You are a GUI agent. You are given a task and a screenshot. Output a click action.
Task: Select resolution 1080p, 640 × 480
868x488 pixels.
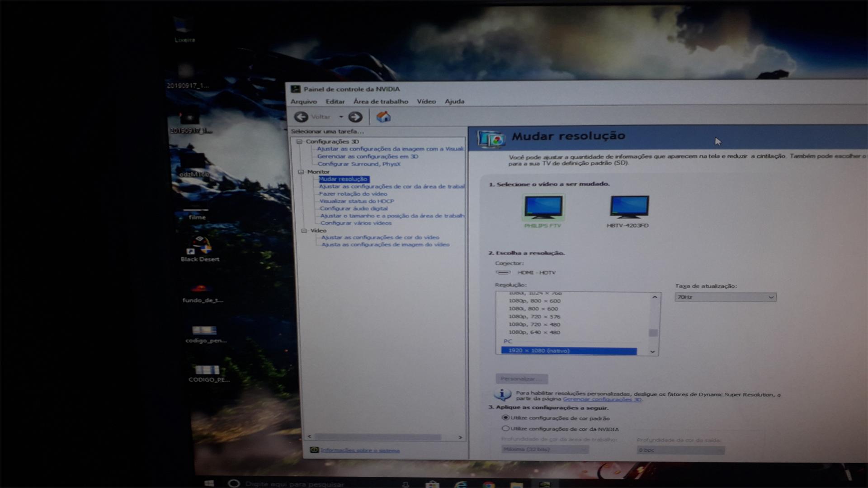click(534, 333)
